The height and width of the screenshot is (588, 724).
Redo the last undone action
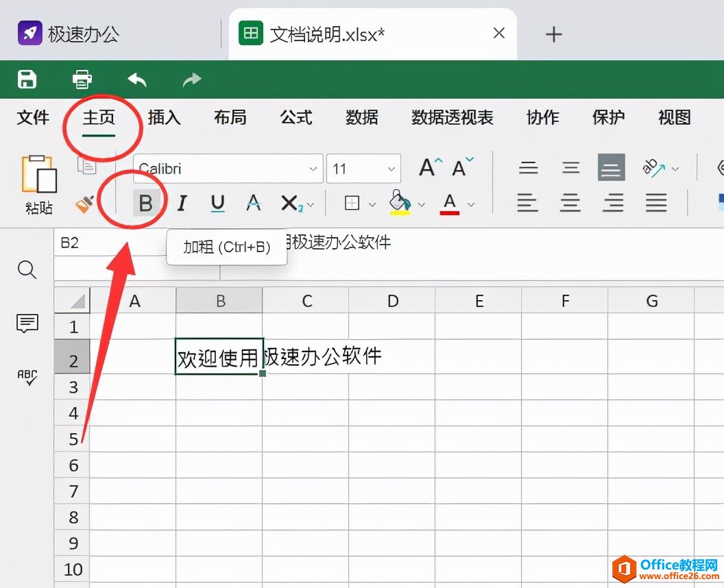coord(191,79)
